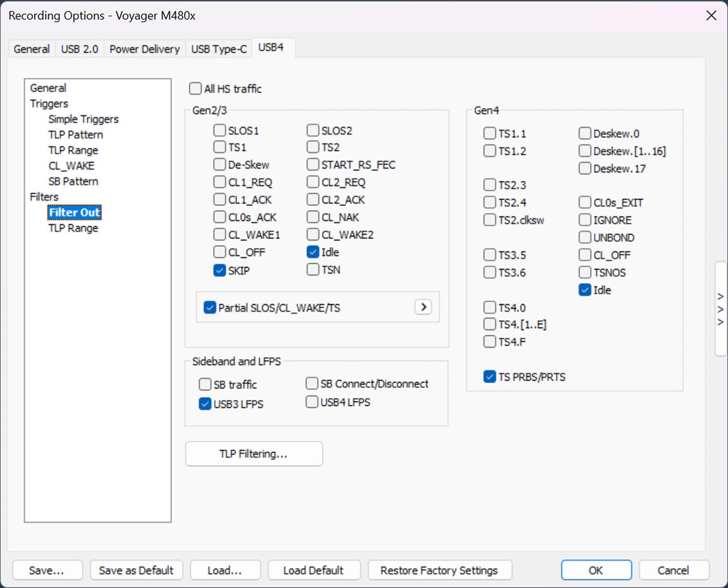728x588 pixels.
Task: Open the USB Type-C tab
Action: (219, 49)
